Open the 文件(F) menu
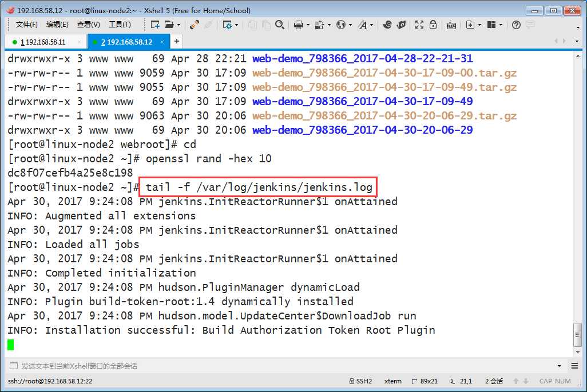The width and height of the screenshot is (587, 392). click(x=26, y=25)
